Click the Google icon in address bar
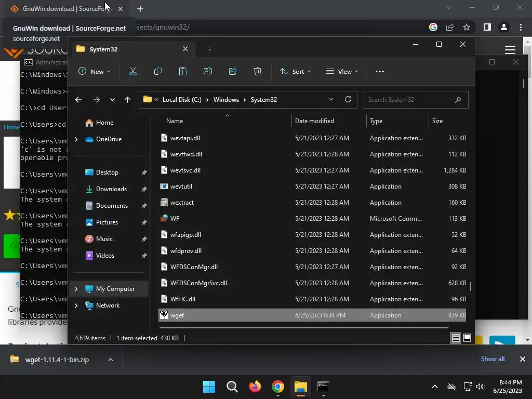Image resolution: width=532 pixels, height=399 pixels. pos(433,27)
